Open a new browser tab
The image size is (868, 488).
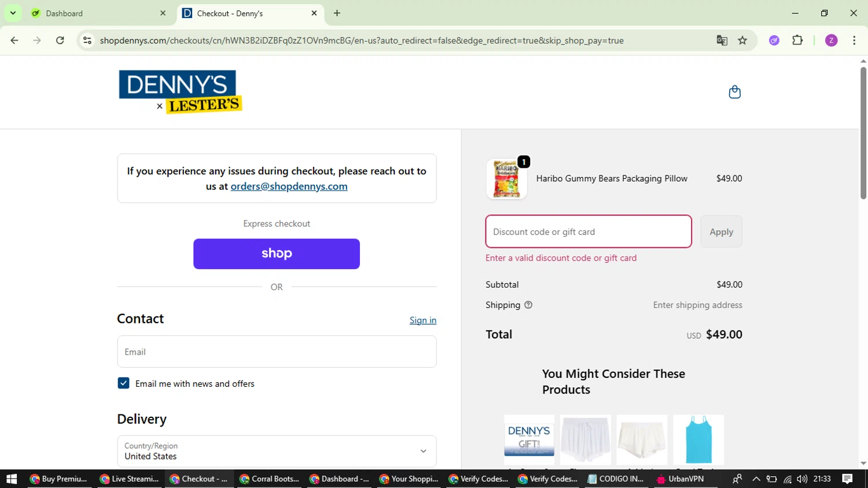pyautogui.click(x=337, y=13)
